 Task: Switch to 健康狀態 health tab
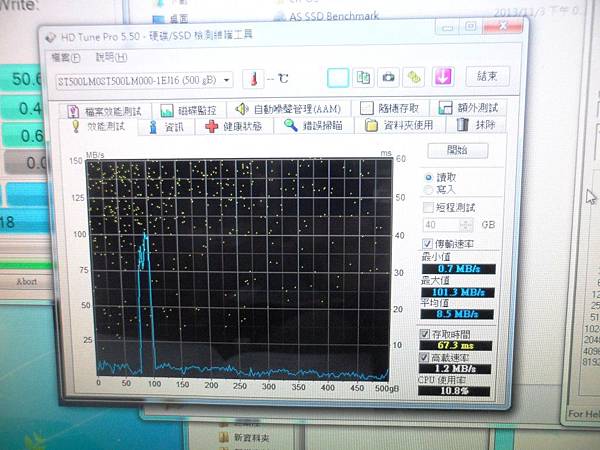coord(234,126)
